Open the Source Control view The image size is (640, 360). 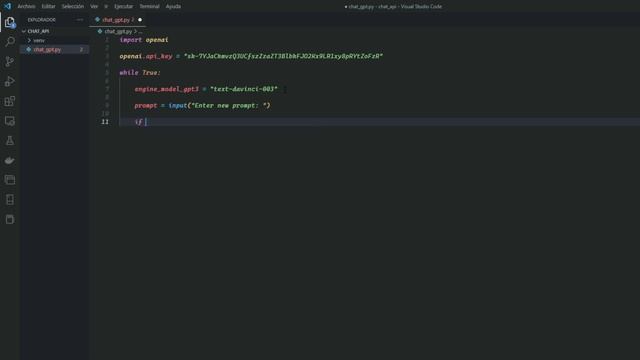tap(10, 62)
